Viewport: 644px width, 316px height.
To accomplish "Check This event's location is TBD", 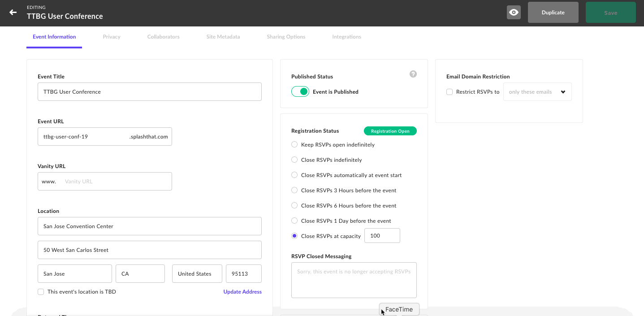I will click(41, 292).
